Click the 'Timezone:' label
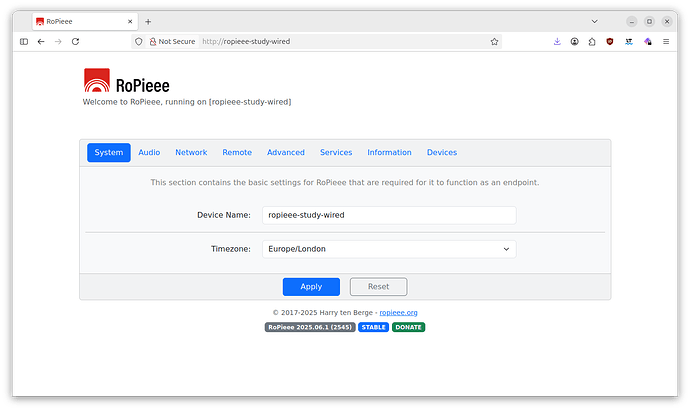Viewport: 690px width, 409px height. (x=231, y=249)
